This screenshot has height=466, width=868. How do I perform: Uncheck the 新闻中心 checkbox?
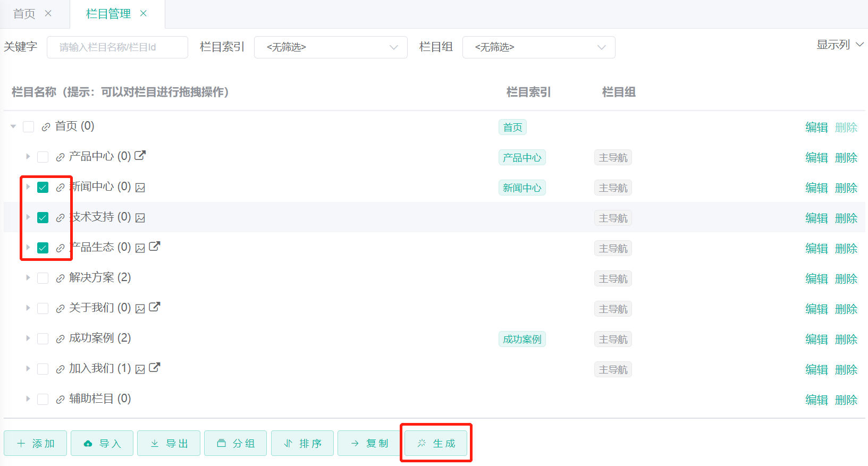(x=43, y=188)
